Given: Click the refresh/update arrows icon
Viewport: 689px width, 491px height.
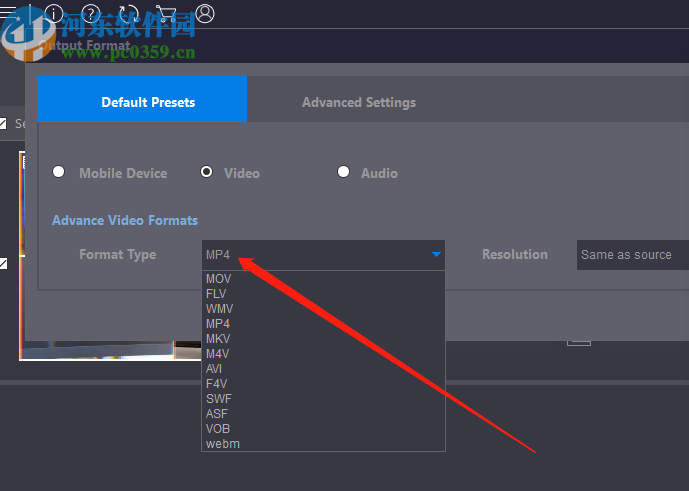Looking at the screenshot, I should click(x=129, y=14).
